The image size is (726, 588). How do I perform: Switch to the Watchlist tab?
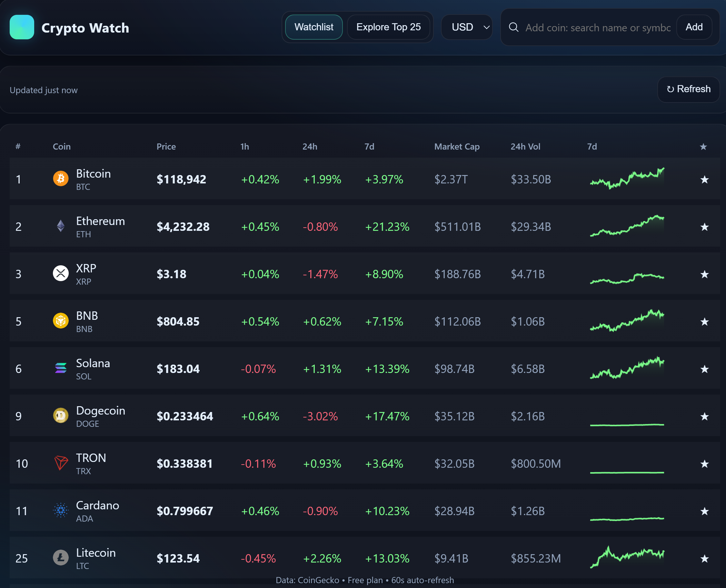pyautogui.click(x=314, y=27)
